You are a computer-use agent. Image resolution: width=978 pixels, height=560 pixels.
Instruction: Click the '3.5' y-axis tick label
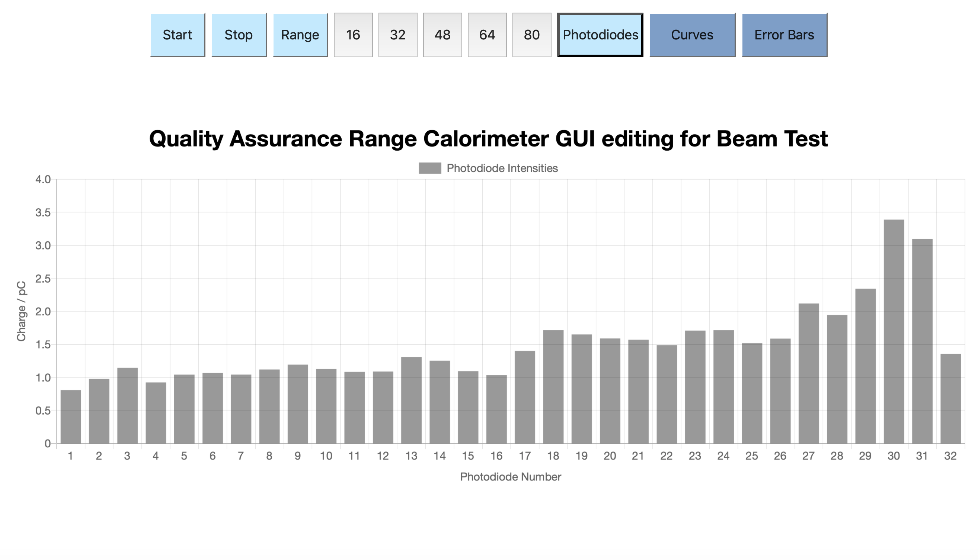(43, 212)
